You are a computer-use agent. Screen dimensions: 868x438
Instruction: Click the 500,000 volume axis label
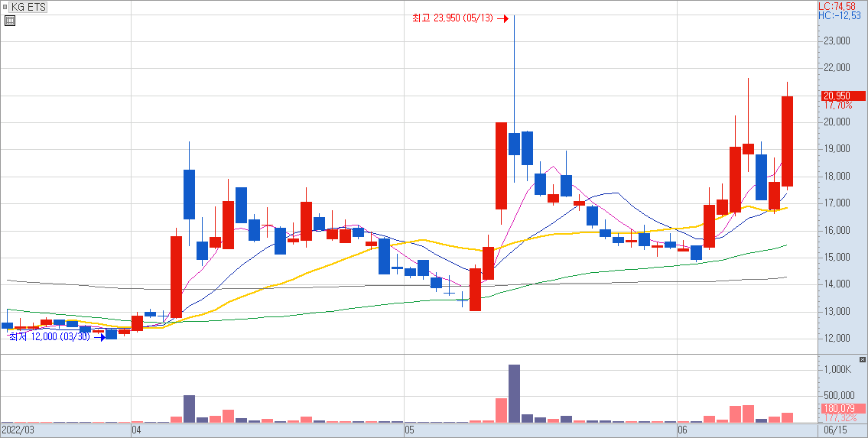coord(839,396)
